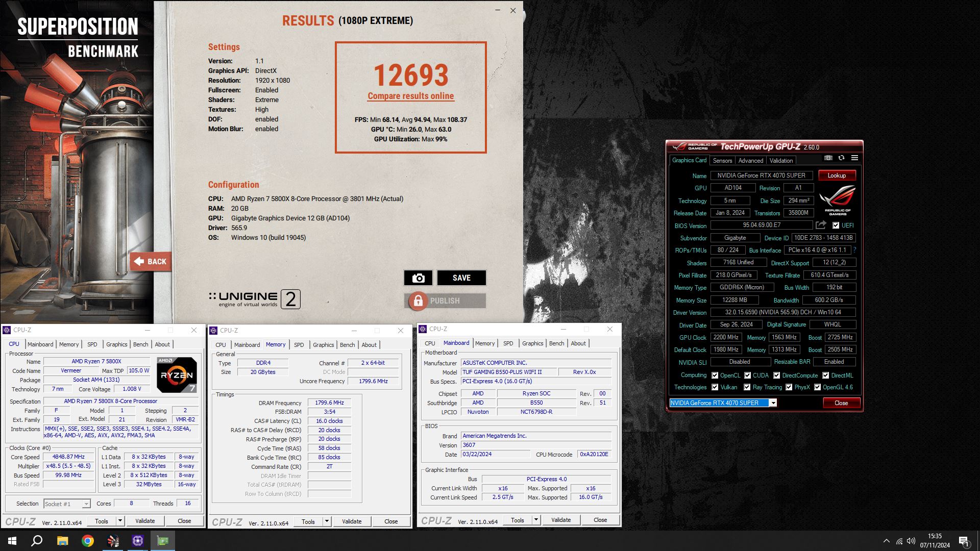
Task: Click the volume speaker tray icon
Action: pyautogui.click(x=911, y=541)
